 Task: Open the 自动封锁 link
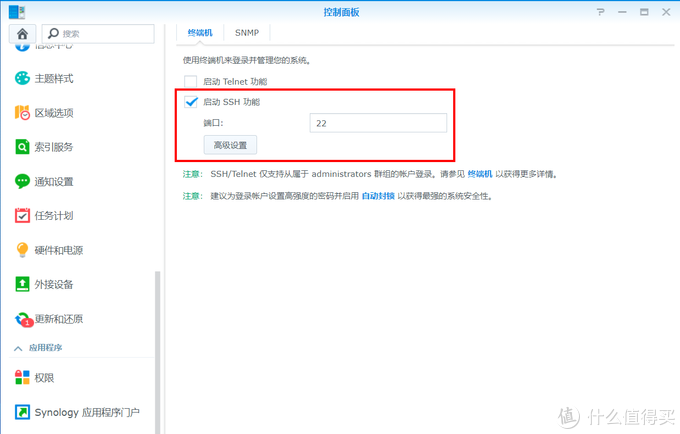378,196
